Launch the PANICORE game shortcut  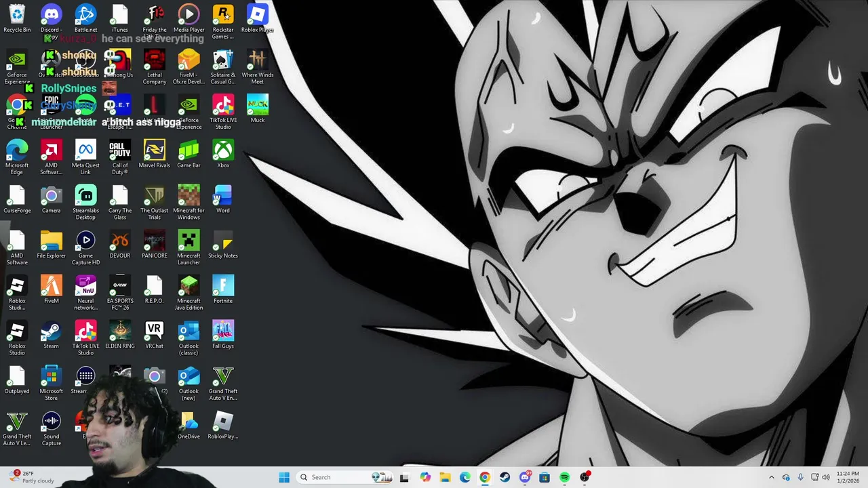pyautogui.click(x=154, y=245)
